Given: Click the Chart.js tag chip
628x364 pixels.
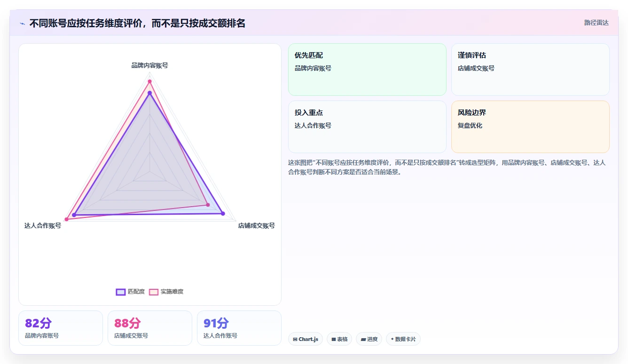Looking at the screenshot, I should (x=306, y=339).
